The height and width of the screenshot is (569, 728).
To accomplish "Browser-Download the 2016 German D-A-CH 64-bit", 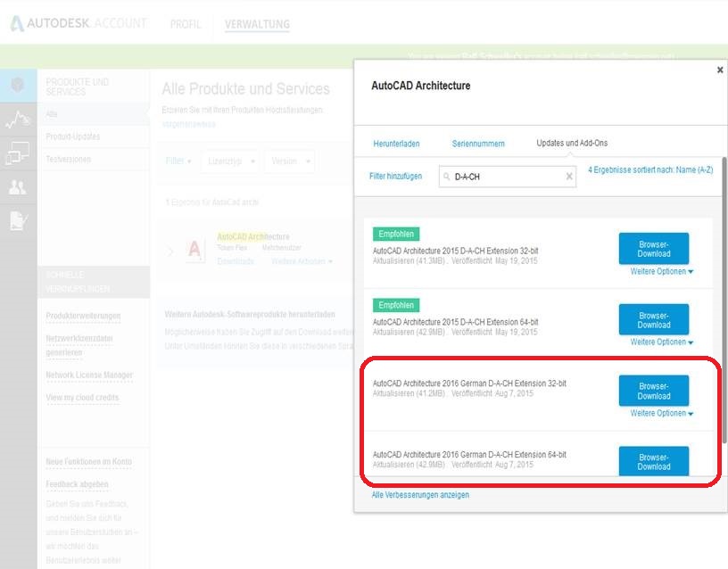I will point(654,461).
